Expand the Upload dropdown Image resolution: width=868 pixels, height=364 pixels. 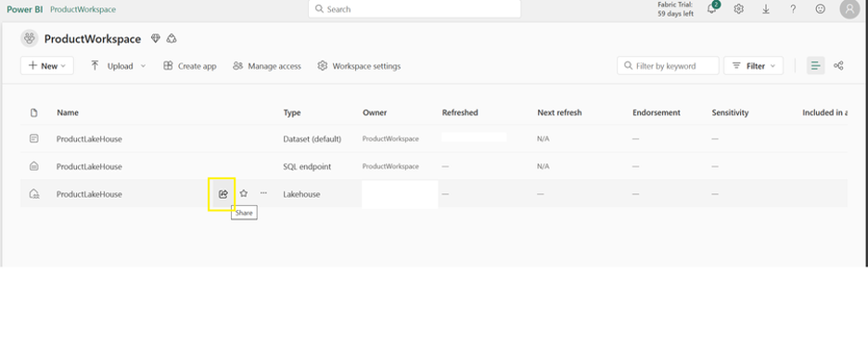click(119, 65)
